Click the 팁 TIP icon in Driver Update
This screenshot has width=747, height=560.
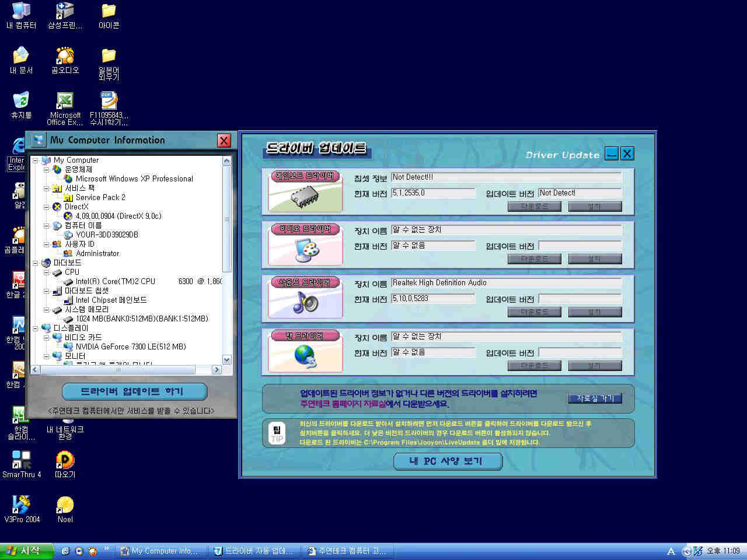(x=277, y=433)
